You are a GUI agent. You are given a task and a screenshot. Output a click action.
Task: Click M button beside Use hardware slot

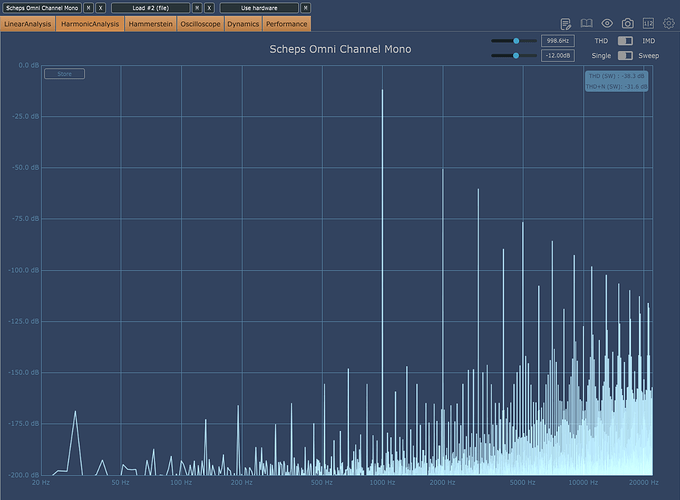pos(305,8)
